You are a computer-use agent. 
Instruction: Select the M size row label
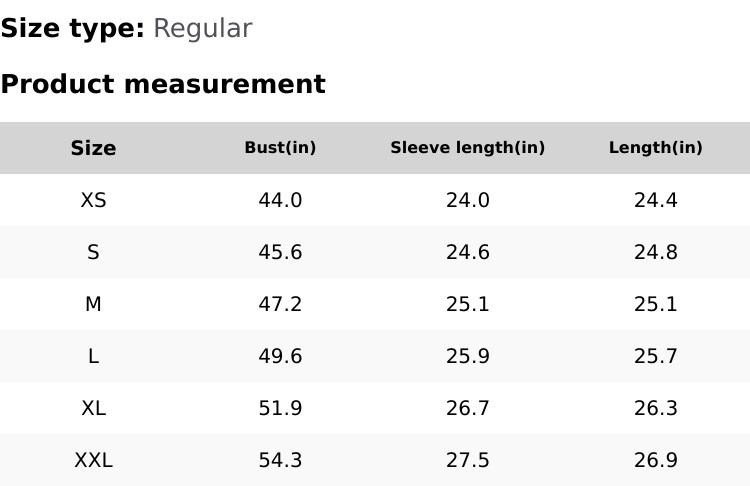(x=93, y=304)
